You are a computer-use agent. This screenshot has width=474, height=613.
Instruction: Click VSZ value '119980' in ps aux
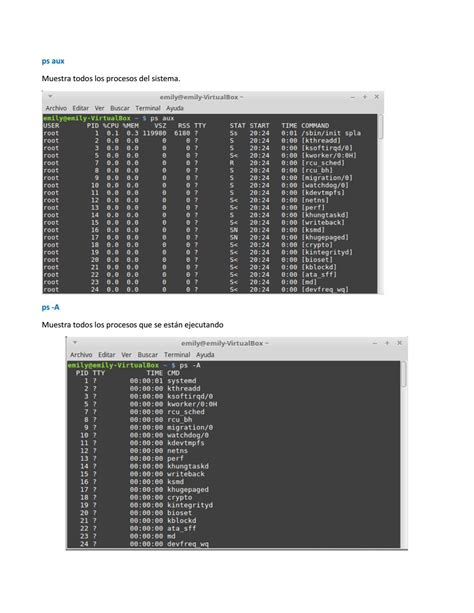tap(154, 133)
